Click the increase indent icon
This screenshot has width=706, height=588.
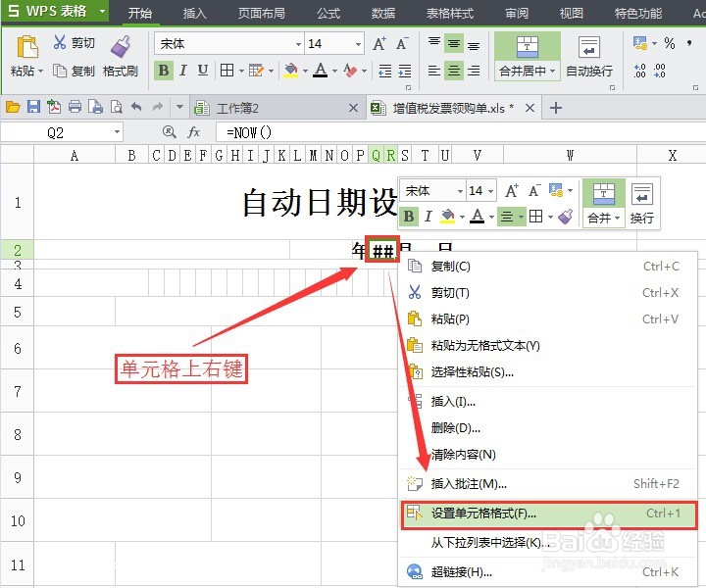point(405,71)
